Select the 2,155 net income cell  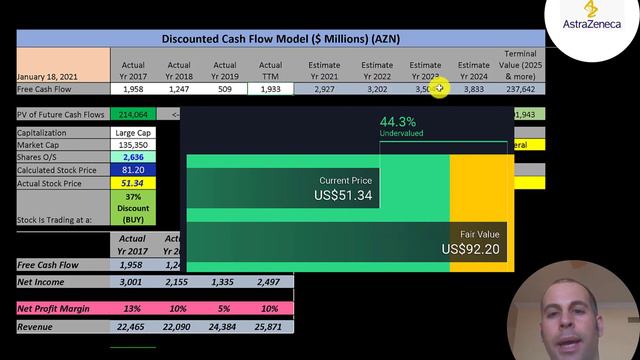(x=177, y=282)
